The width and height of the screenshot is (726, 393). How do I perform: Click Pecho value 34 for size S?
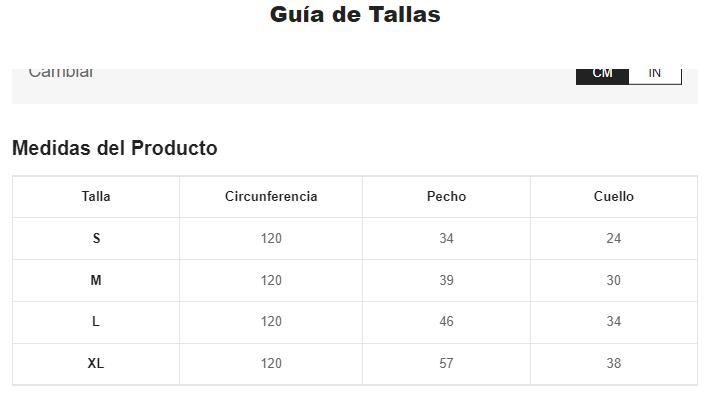click(x=446, y=238)
